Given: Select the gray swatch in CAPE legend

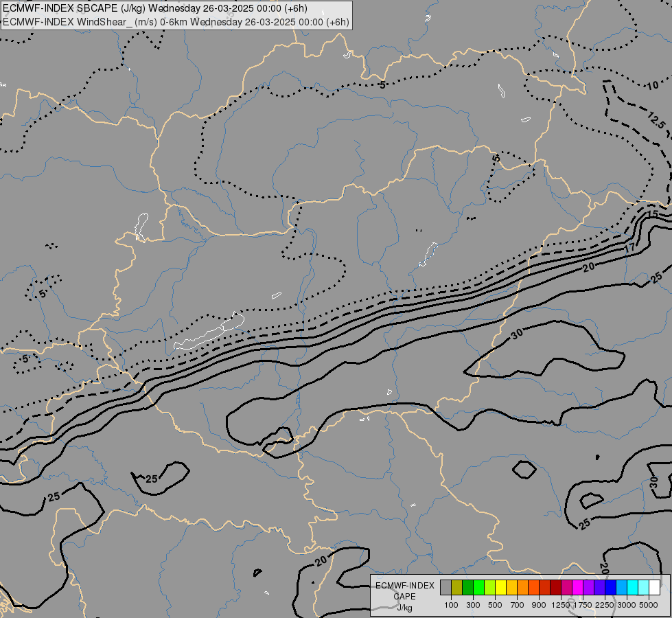Looking at the screenshot, I should [445, 588].
